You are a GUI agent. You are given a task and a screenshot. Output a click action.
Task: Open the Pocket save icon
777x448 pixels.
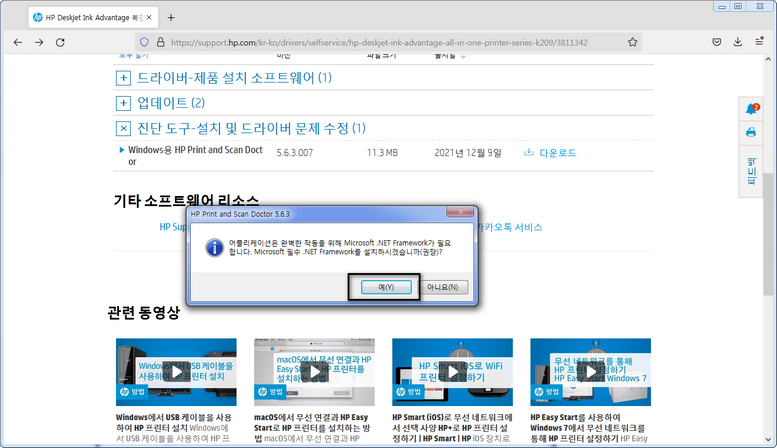[717, 43]
